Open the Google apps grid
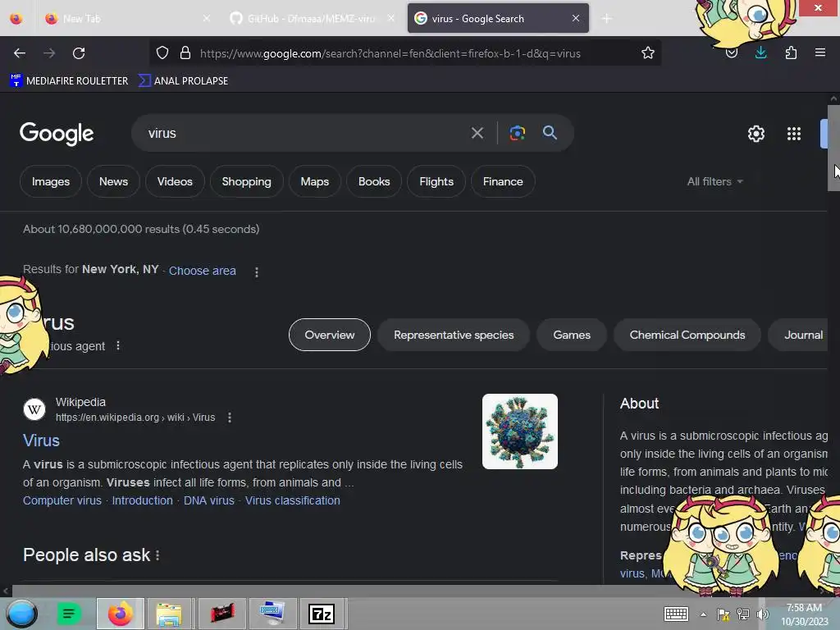This screenshot has height=630, width=840. [x=793, y=134]
